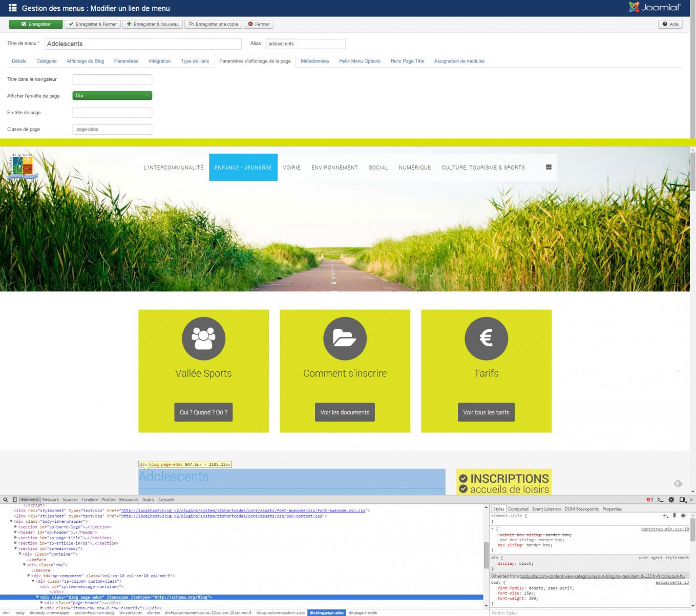
Task: Toggle DevTools device mode phone icon
Action: (x=15, y=500)
